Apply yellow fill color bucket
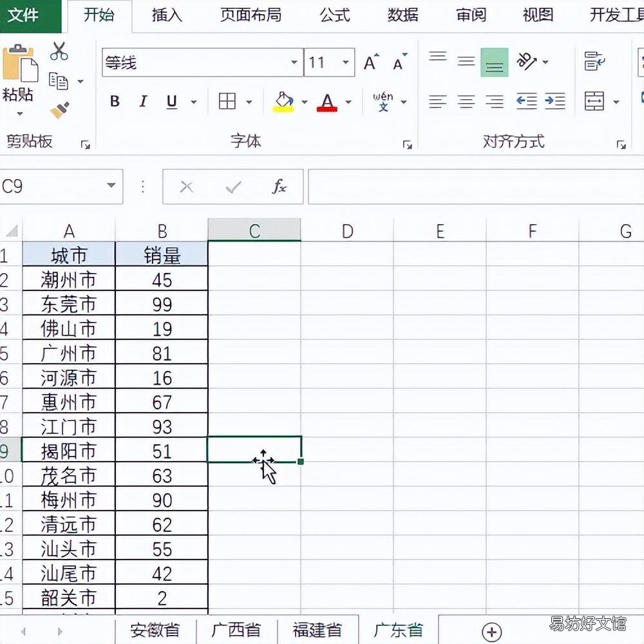 (284, 102)
